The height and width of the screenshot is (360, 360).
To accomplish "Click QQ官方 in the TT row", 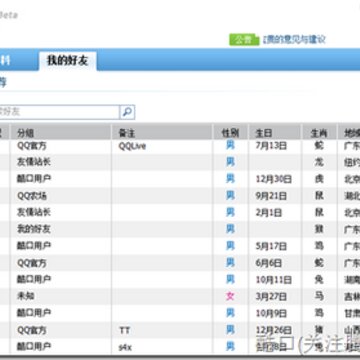I will (x=32, y=330).
